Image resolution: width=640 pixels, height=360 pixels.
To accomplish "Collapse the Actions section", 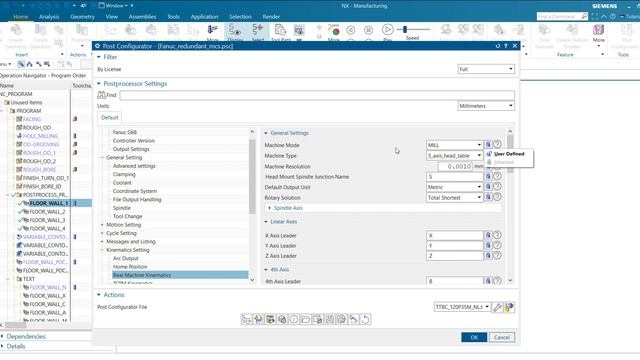I will click(x=99, y=295).
